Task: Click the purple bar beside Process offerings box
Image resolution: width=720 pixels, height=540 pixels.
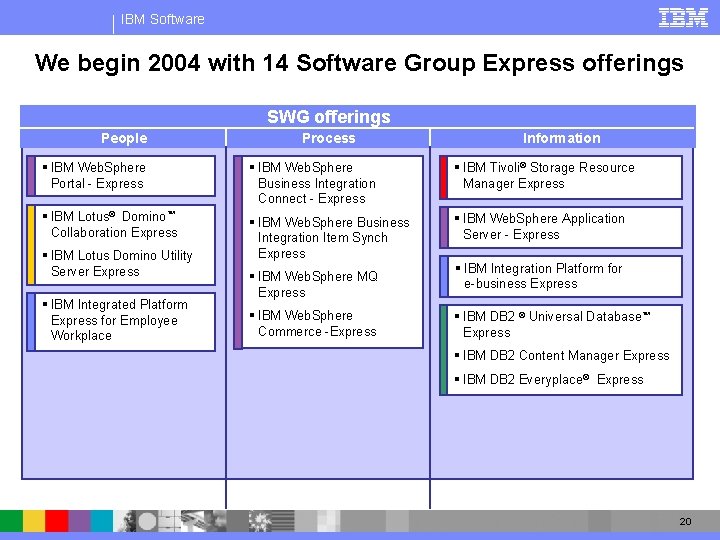Action: click(x=238, y=252)
